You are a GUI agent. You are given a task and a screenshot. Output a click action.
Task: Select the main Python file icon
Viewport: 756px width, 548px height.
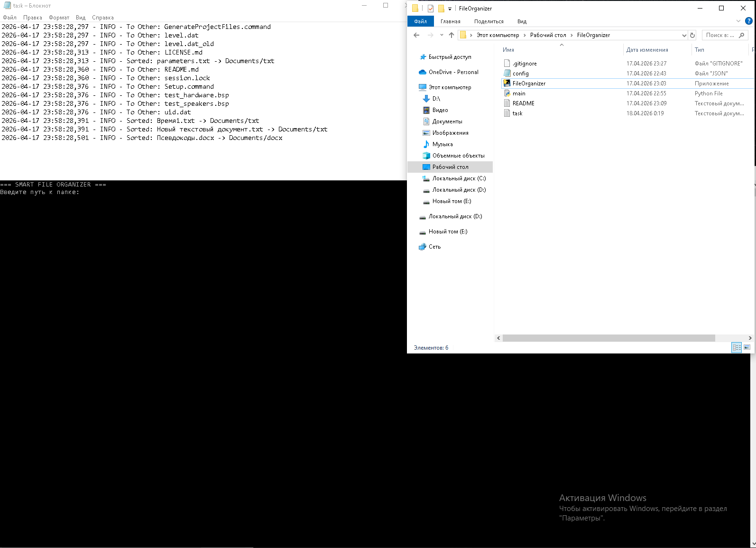507,93
